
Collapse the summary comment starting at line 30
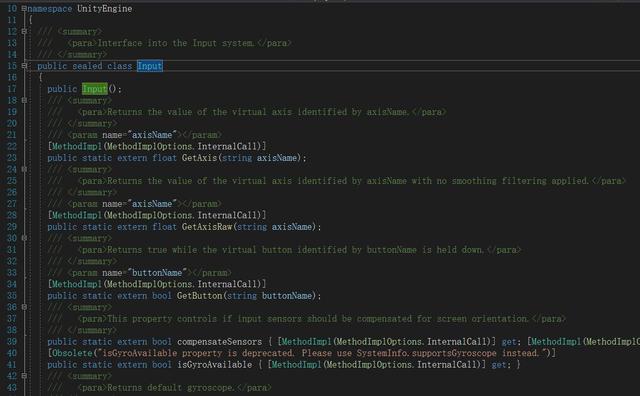[24, 238]
